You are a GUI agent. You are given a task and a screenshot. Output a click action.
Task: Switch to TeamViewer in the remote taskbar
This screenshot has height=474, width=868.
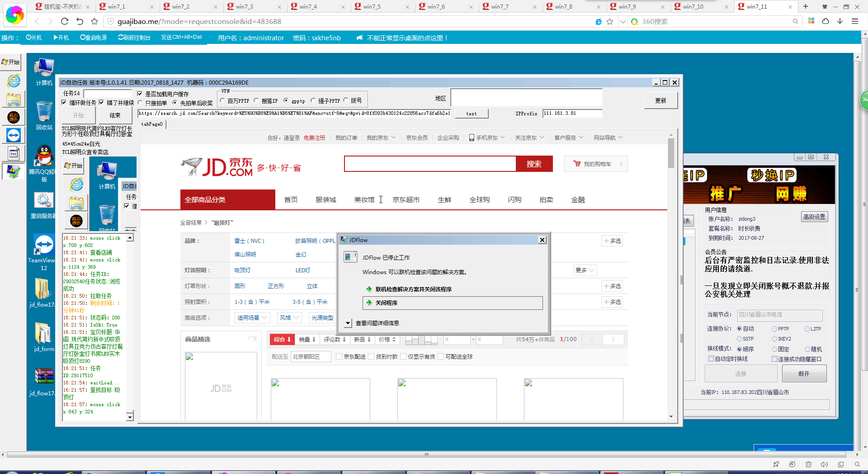click(14, 135)
